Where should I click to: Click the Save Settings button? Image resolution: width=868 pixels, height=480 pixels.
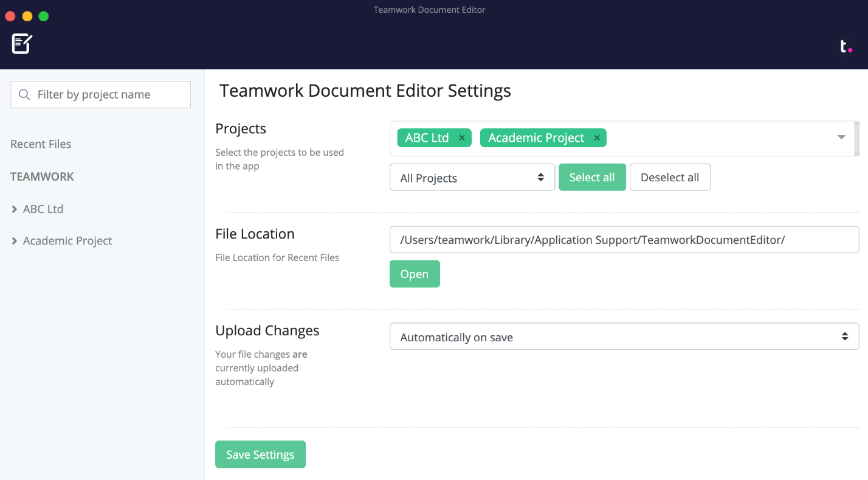coord(260,454)
